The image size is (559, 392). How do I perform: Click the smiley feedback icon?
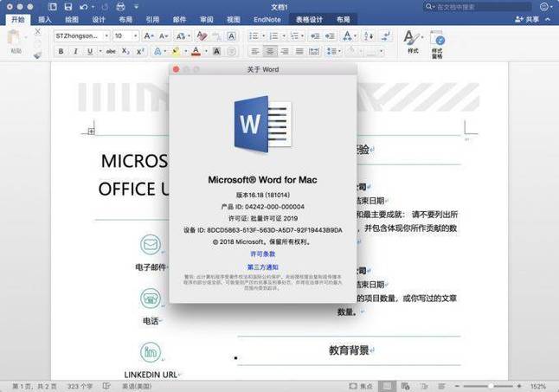coord(543,6)
